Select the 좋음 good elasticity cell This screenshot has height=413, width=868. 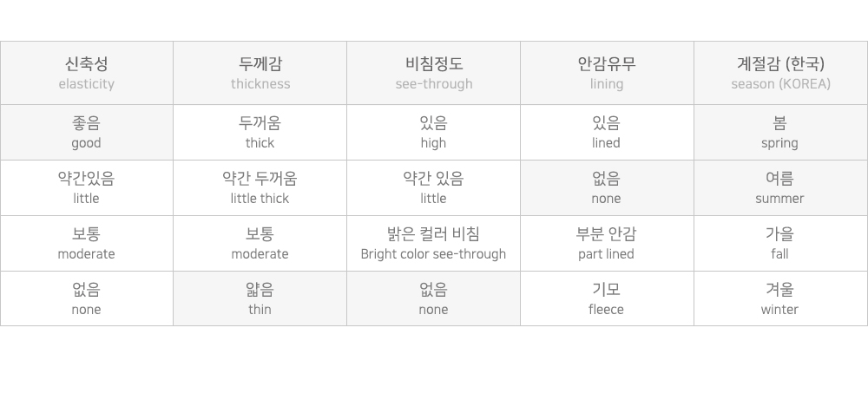pyautogui.click(x=86, y=132)
